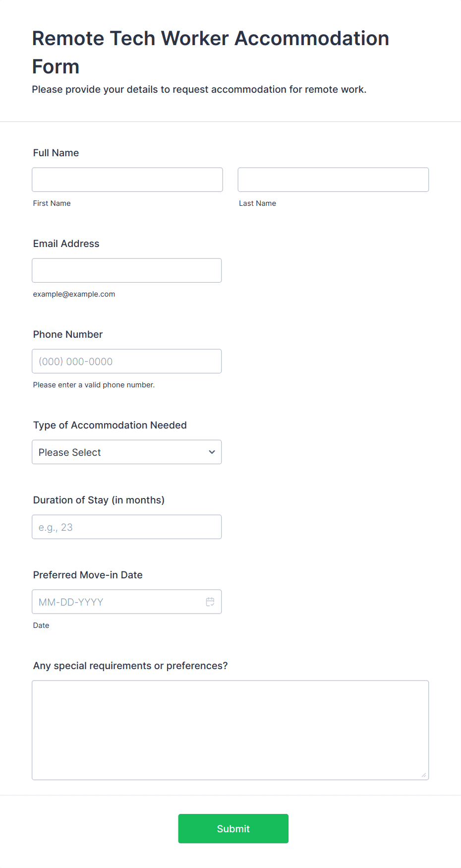Click the special requirements text area
Screen dimensions: 461x868
tap(230, 730)
